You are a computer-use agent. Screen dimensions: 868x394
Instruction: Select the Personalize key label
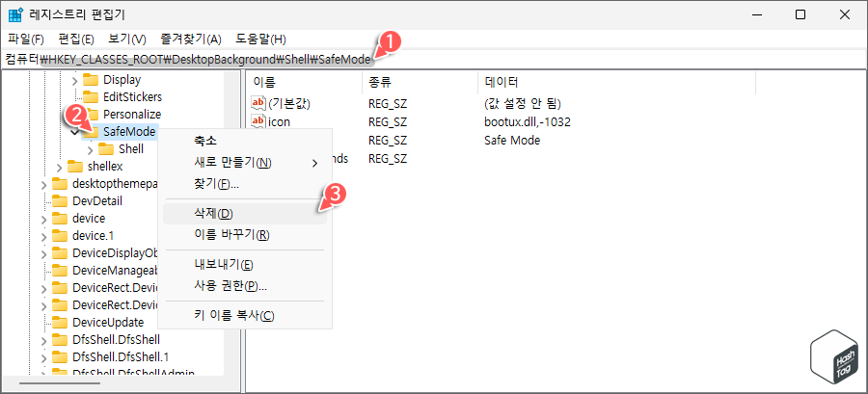point(132,115)
